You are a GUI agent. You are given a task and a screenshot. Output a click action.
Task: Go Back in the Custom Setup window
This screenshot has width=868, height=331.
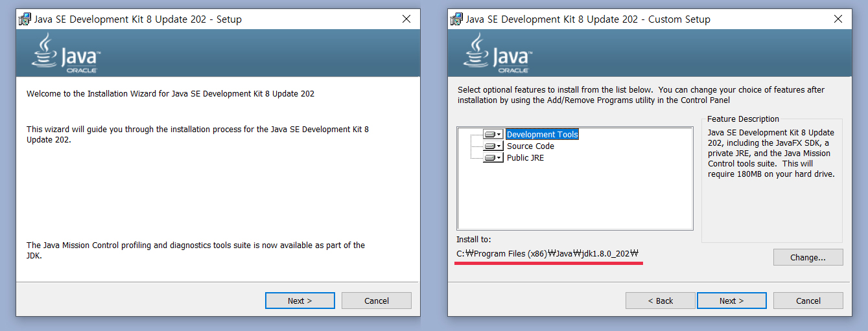pyautogui.click(x=660, y=301)
